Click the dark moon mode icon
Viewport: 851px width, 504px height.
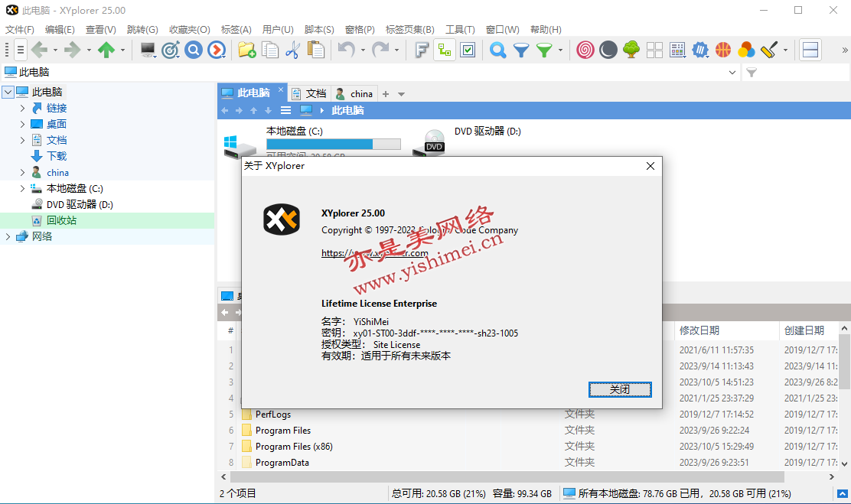pyautogui.click(x=608, y=50)
